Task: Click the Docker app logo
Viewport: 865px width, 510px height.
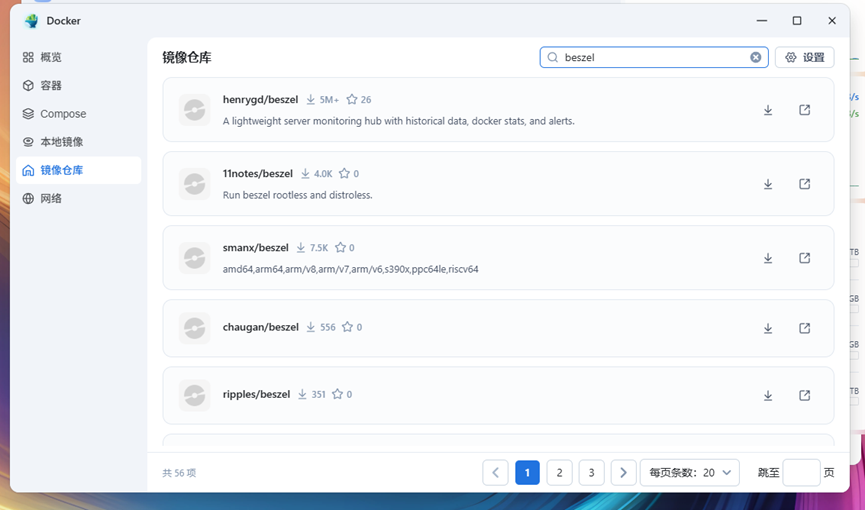Action: (31, 21)
